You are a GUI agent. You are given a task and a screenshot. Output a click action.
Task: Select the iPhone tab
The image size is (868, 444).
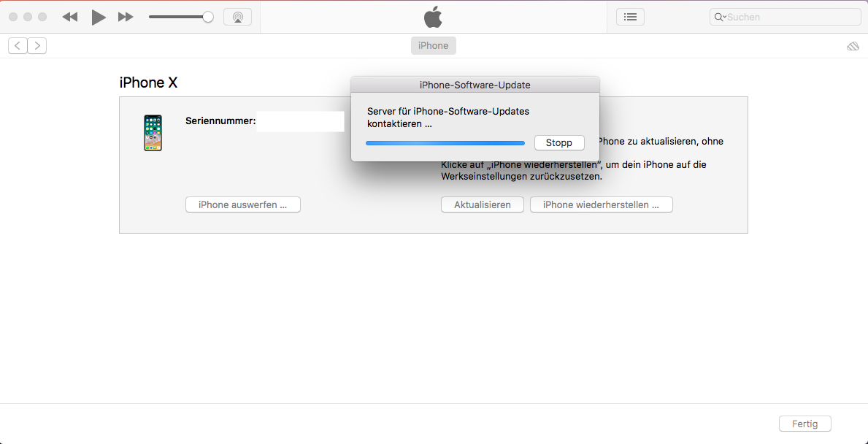click(x=434, y=46)
